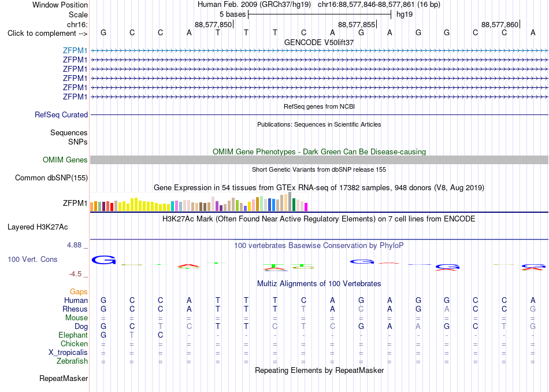Click the RefSeq Curated horizontal intron line

[x=319, y=114]
